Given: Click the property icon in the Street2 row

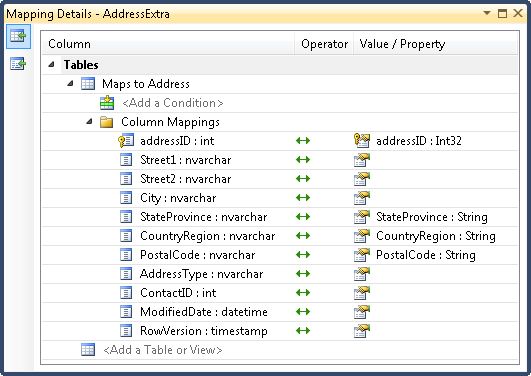Looking at the screenshot, I should click(x=362, y=179).
